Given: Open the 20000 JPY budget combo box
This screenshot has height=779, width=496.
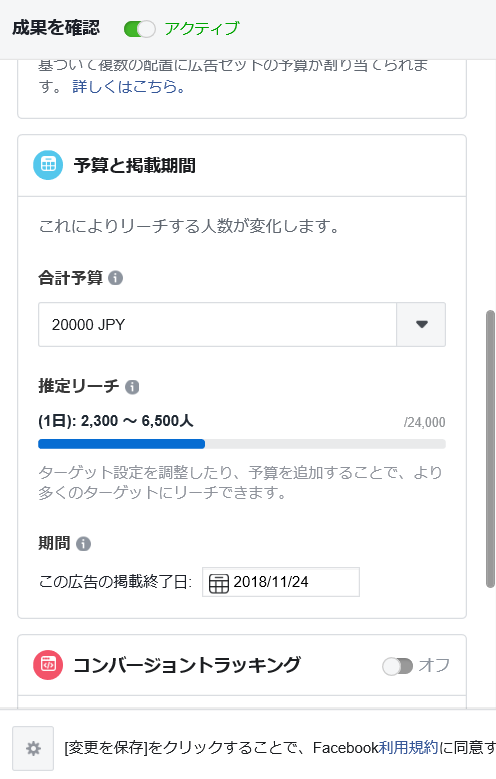Looking at the screenshot, I should click(x=242, y=324).
